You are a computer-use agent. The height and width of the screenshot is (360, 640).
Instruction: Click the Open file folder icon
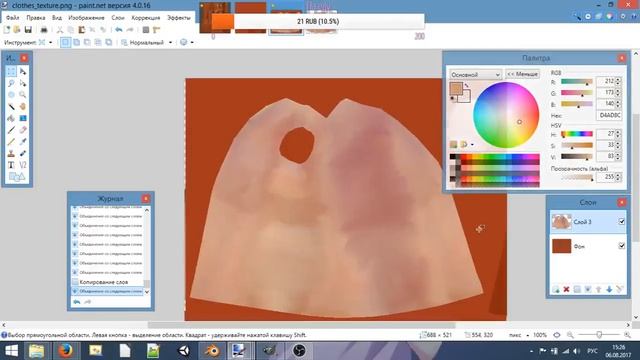point(17,30)
